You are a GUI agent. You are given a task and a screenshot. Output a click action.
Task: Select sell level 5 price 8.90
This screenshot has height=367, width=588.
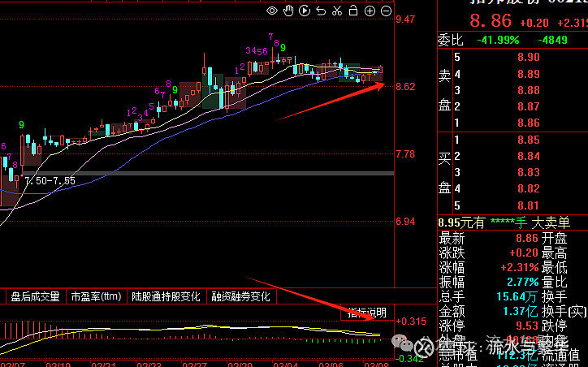coord(529,57)
